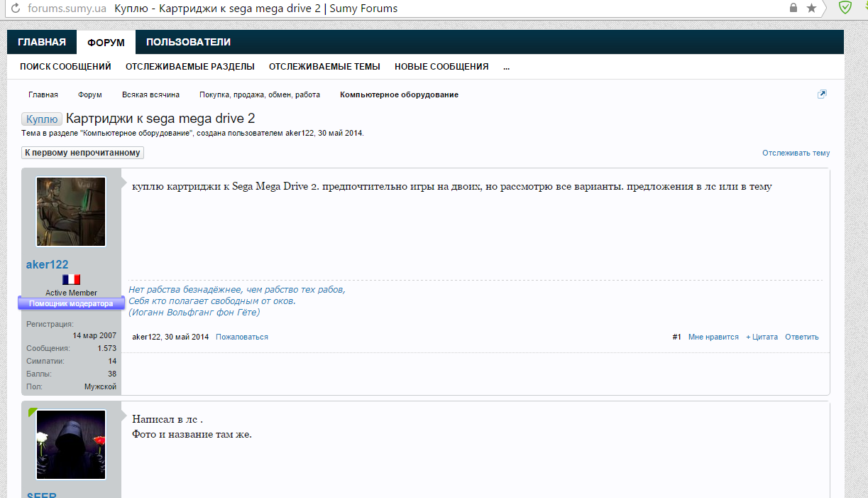Bookmark this page with the star icon
The height and width of the screenshot is (498, 868).
point(812,9)
